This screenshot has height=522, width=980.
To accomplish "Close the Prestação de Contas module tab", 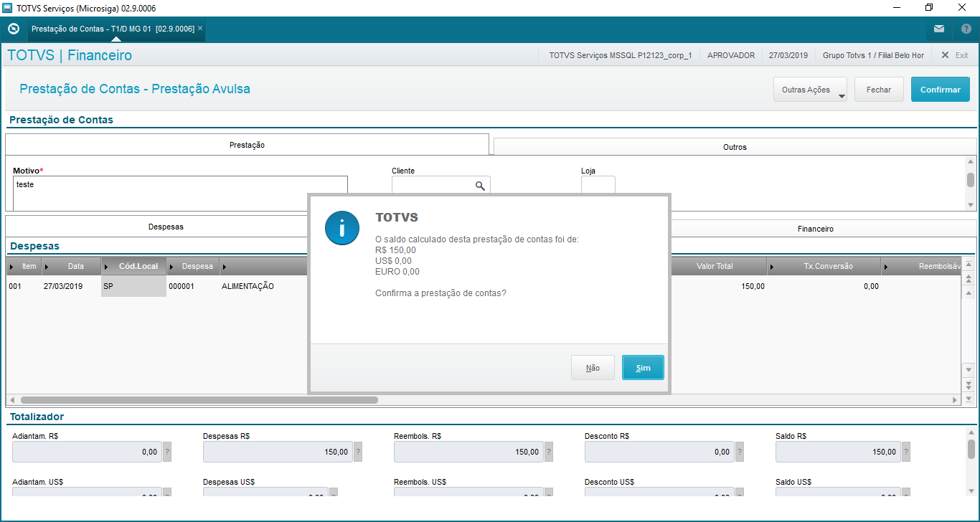I will coord(200,29).
